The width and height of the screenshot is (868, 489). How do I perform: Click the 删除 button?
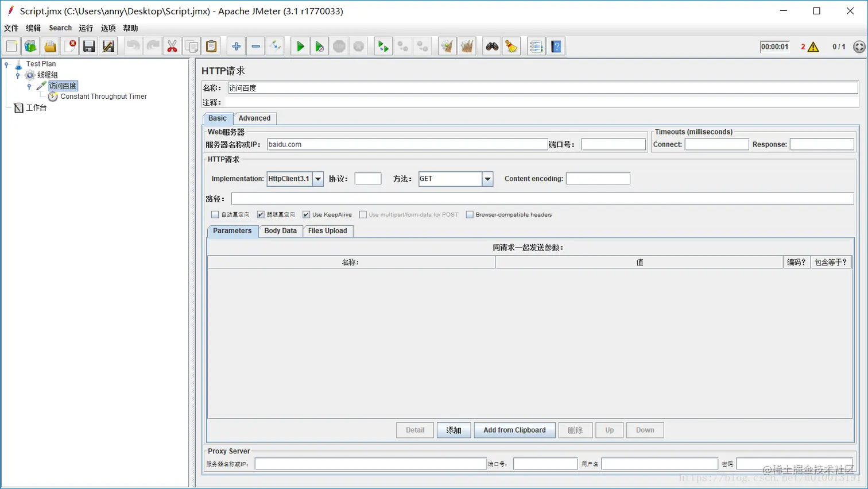point(575,430)
